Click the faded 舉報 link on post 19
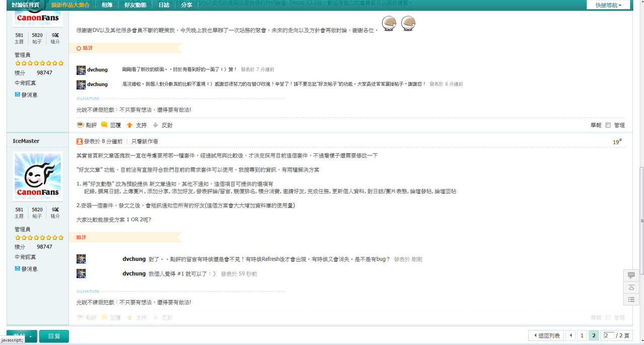 [x=596, y=318]
